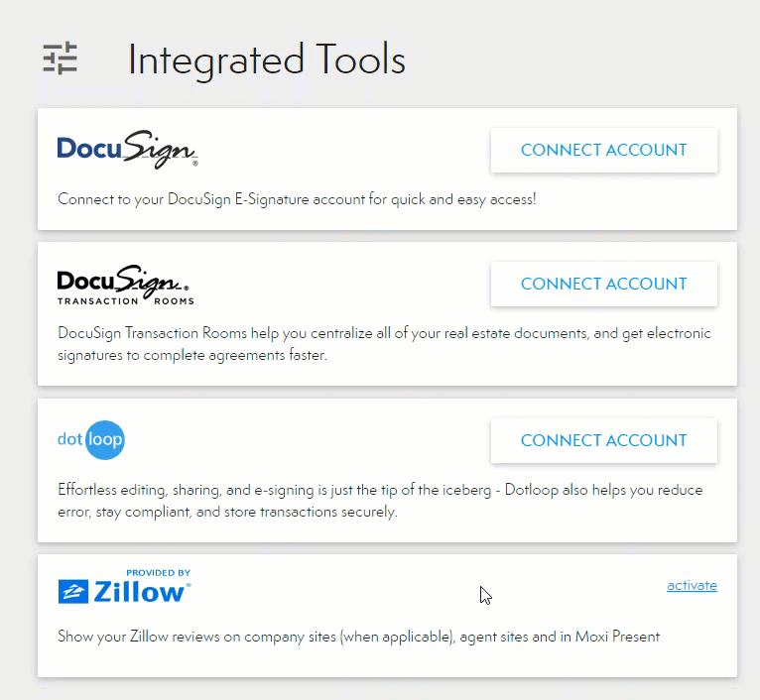The width and height of the screenshot is (760, 700).
Task: Click the 'PROVIDED BY' label above Zillow
Action: (x=158, y=572)
